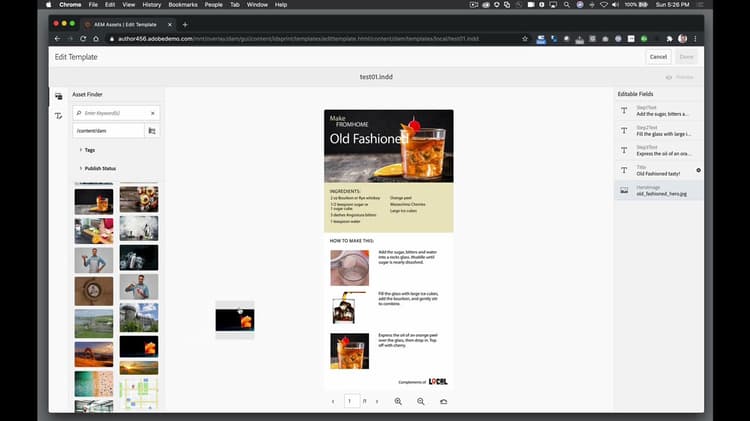Viewport: 750px width, 421px height.
Task: Click the 'Express the oil' step text field
Action: (x=659, y=150)
